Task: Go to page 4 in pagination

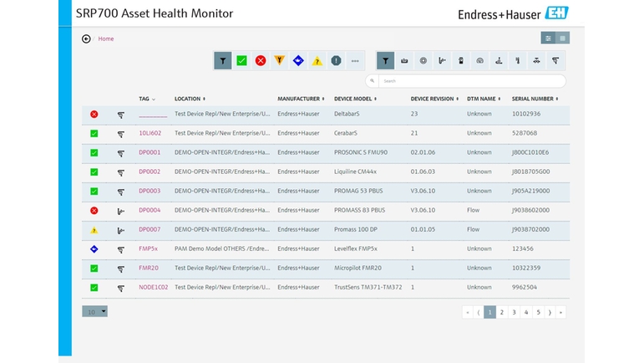Action: (x=526, y=313)
